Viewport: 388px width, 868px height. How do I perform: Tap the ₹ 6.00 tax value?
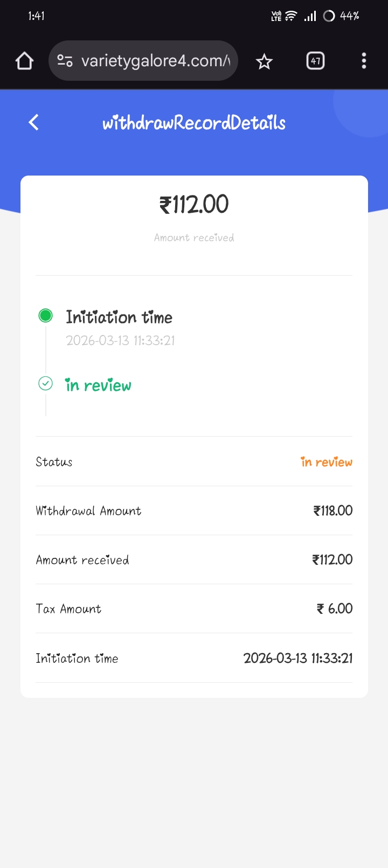[x=335, y=608]
